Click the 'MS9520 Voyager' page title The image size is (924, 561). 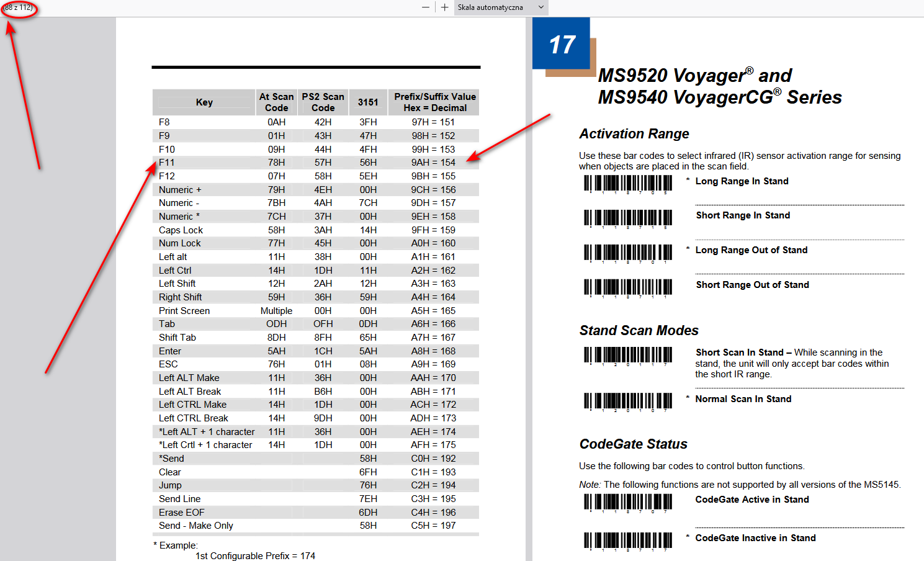tap(694, 75)
